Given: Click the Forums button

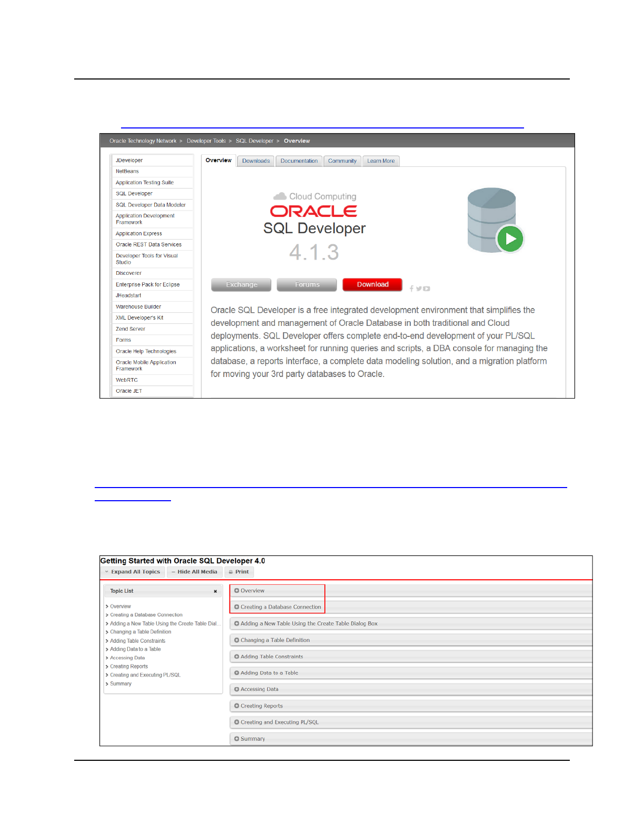Looking at the screenshot, I should pos(307,285).
